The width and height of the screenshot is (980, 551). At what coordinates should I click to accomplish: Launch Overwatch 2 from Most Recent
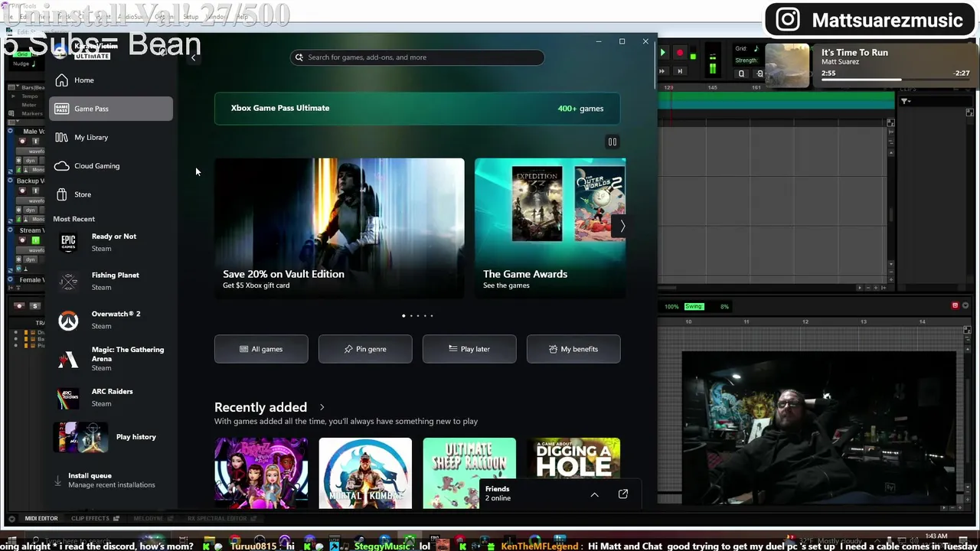111,320
